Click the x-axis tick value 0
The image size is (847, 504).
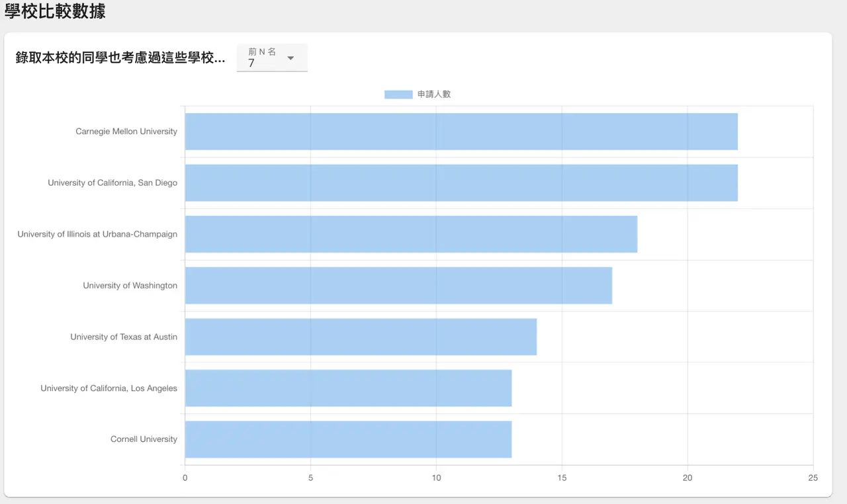pyautogui.click(x=185, y=478)
